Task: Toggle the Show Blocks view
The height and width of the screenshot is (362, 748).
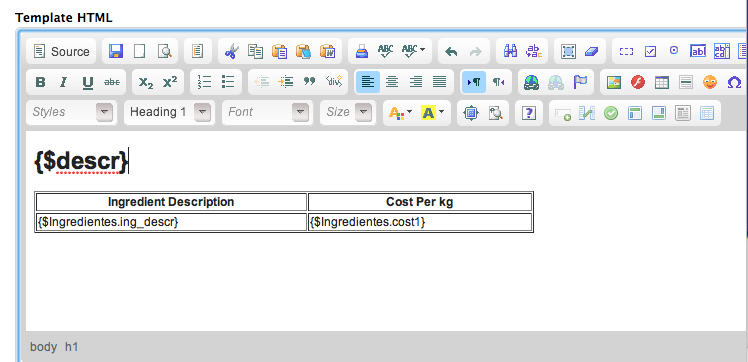Action: [496, 113]
